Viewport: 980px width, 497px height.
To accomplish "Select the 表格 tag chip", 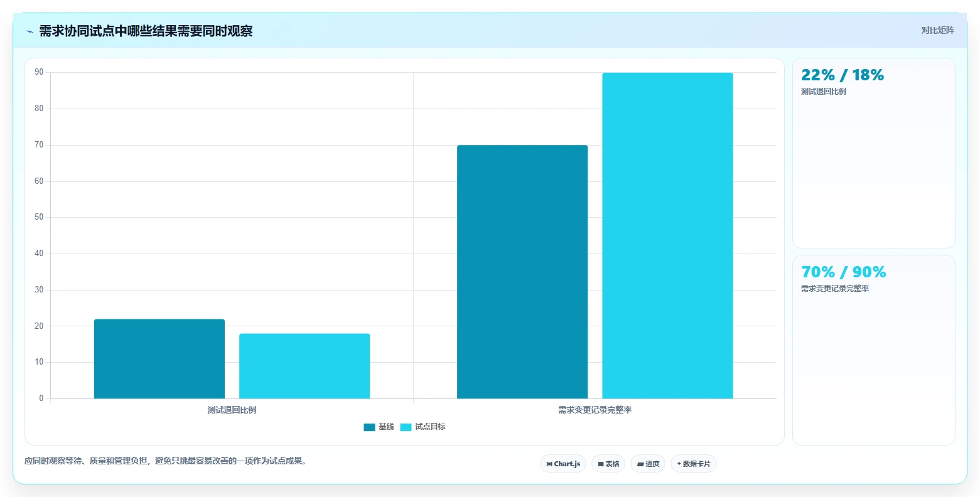I will (x=608, y=464).
